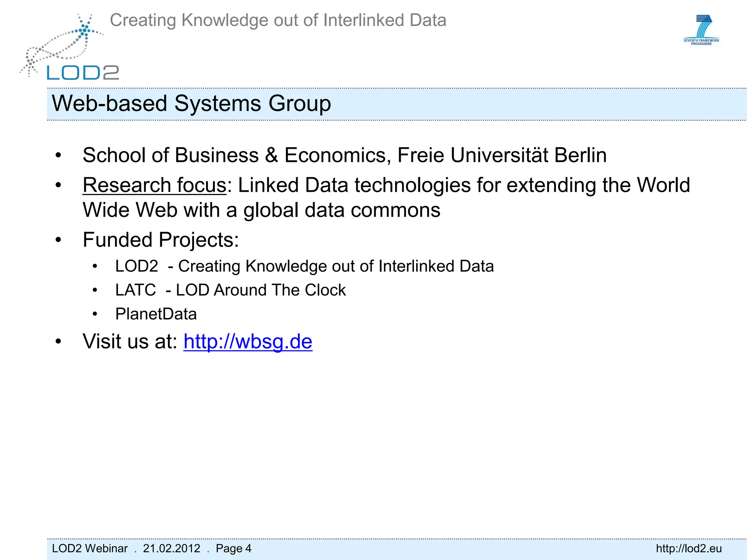Click the Seventh Framework Programme logo
The width and height of the screenshot is (747, 560).
tap(701, 30)
